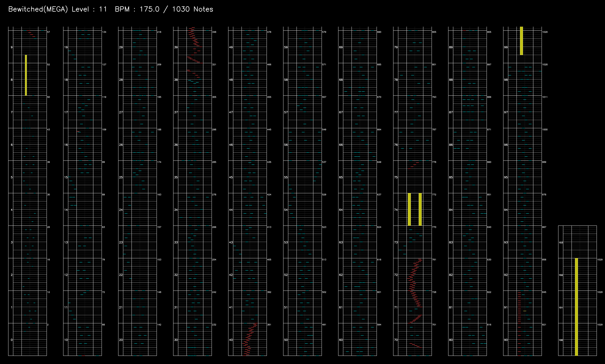This screenshot has width=605, height=364.
Task: Select measure label 91
Action: 506,307
